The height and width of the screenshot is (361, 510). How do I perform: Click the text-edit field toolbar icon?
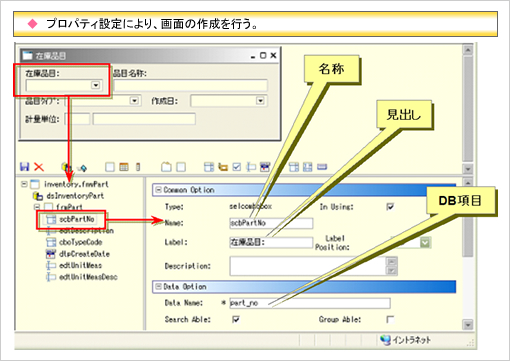tap(251, 167)
